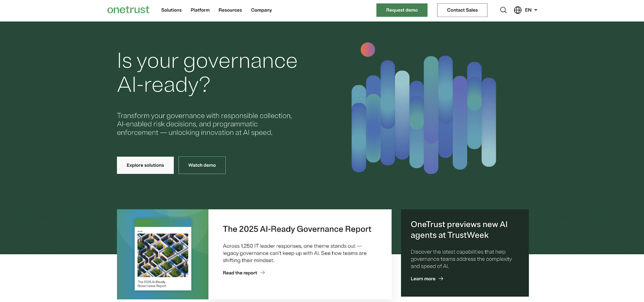644x302 pixels.
Task: Click the OneTrust previews new AI agents heading
Action: point(459,230)
